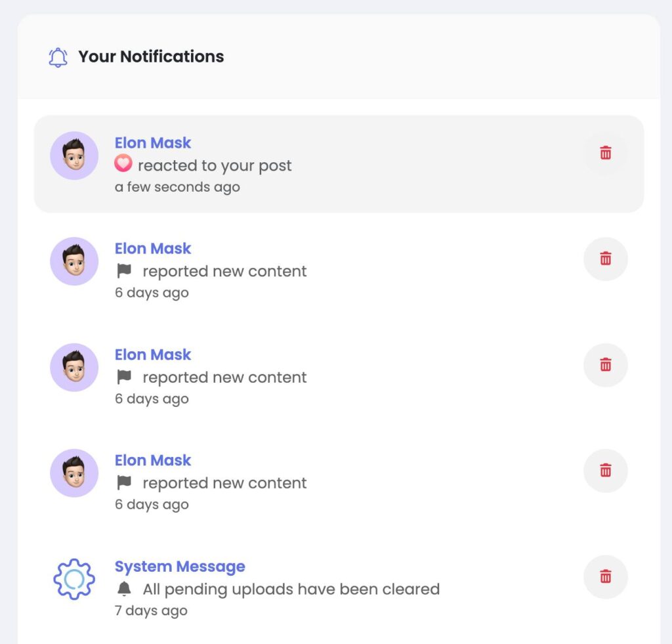Click the System Message gear icon
Viewport: 672px width, 644px height.
(x=74, y=578)
